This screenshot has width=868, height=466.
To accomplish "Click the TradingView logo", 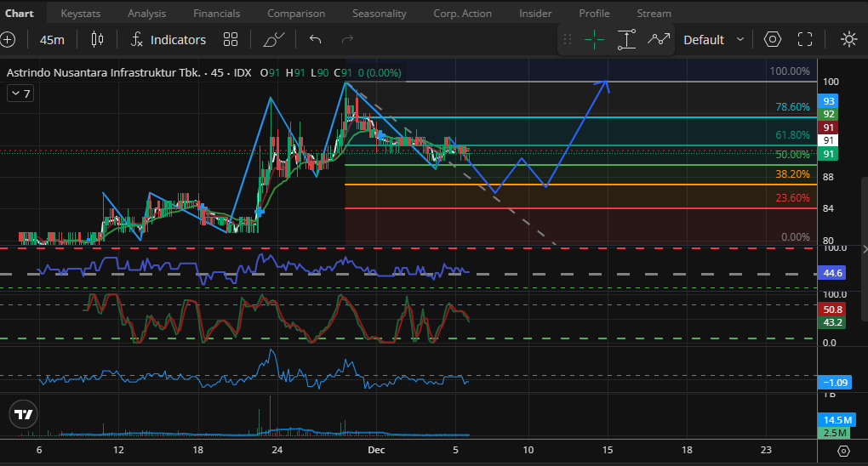I will [x=24, y=414].
